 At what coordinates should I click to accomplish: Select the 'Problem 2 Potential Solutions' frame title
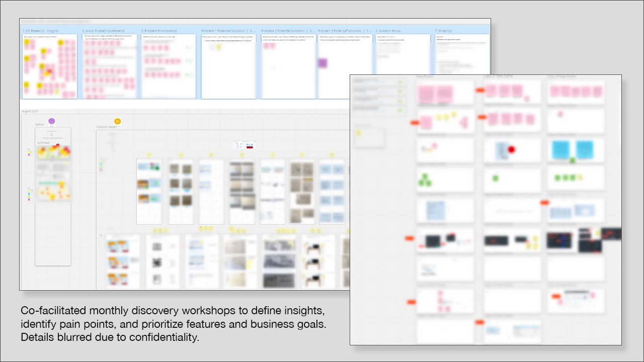click(289, 31)
